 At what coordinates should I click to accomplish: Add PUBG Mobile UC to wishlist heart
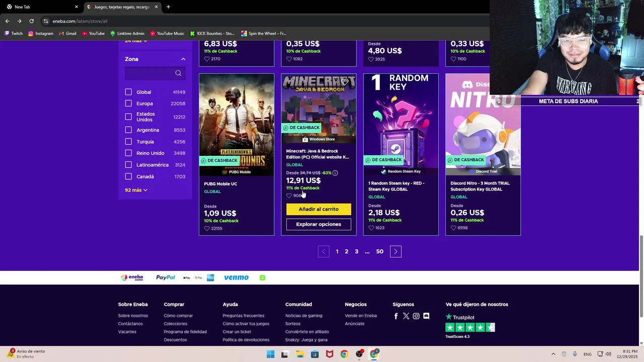tap(207, 228)
